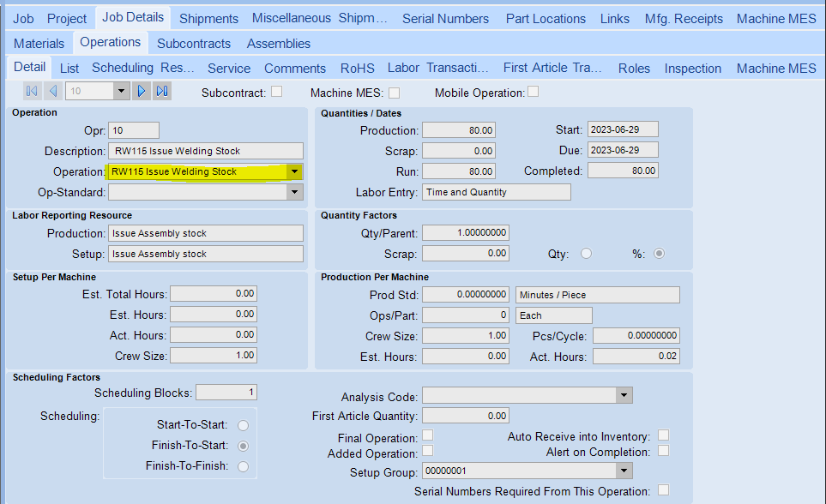
Task: Select Start-To-Start scheduling option
Action: pos(244,425)
